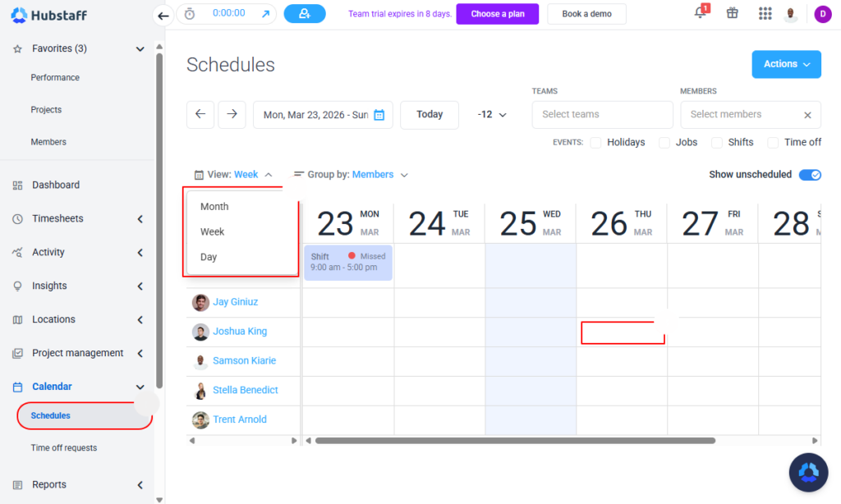Expand the Insights submenu chevron

[x=140, y=286]
